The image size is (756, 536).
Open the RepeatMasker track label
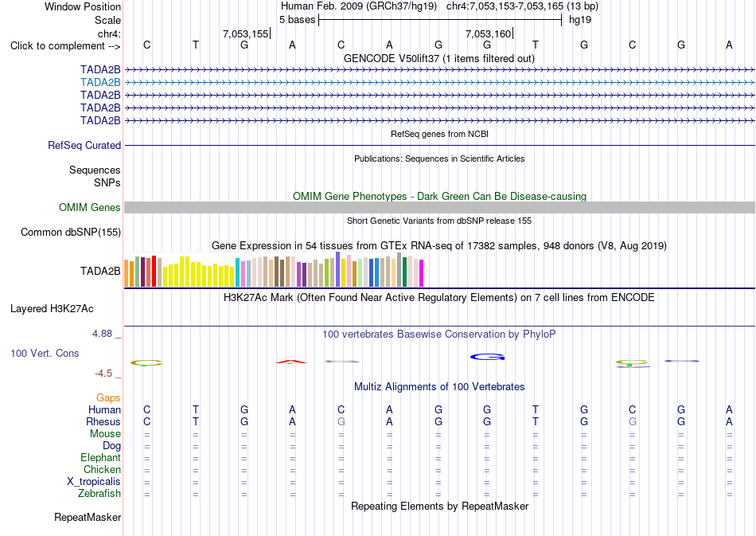[x=88, y=517]
